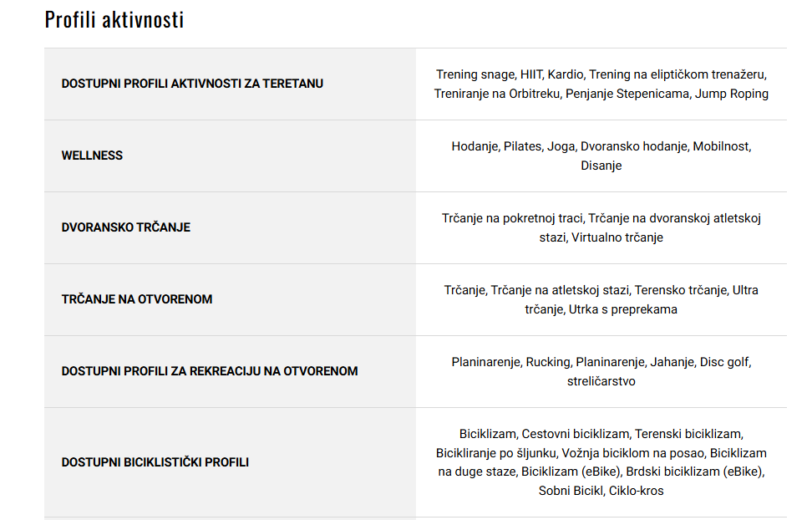Screen dimensions: 812x520
Task: Click the word Disanje in Wellness row
Action: (601, 166)
